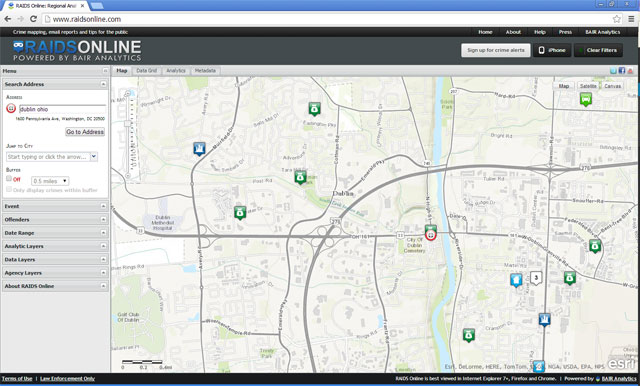Click the light blue marker left of cluster 3

click(x=516, y=280)
